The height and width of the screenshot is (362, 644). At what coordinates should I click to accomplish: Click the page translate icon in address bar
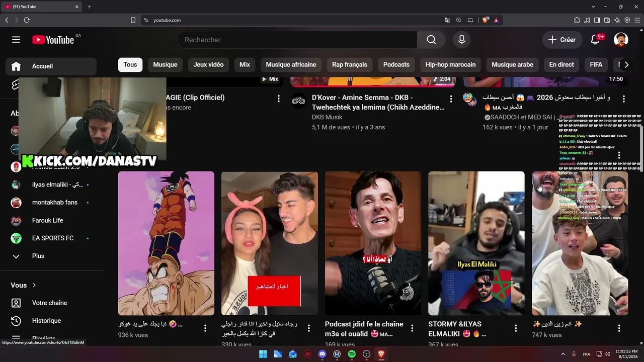tap(447, 20)
